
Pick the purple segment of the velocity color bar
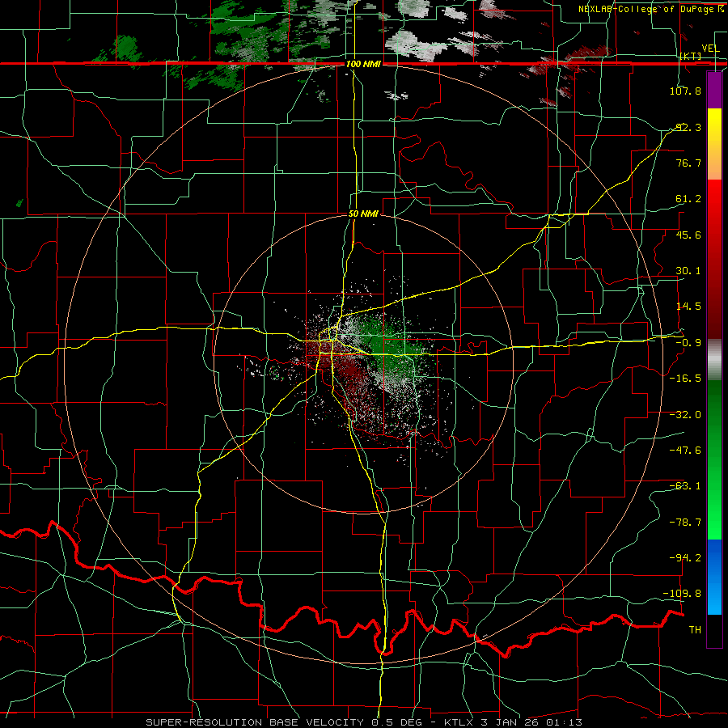click(714, 90)
